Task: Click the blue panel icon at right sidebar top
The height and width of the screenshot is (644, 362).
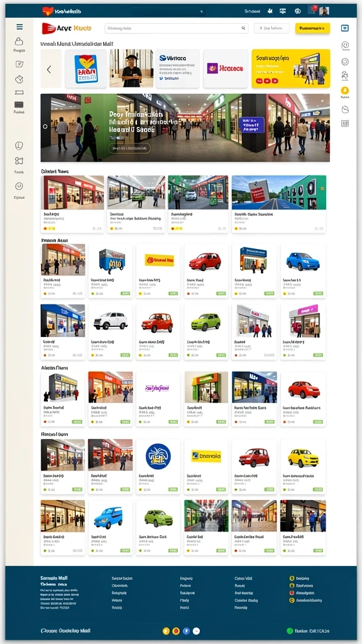Action: [345, 28]
